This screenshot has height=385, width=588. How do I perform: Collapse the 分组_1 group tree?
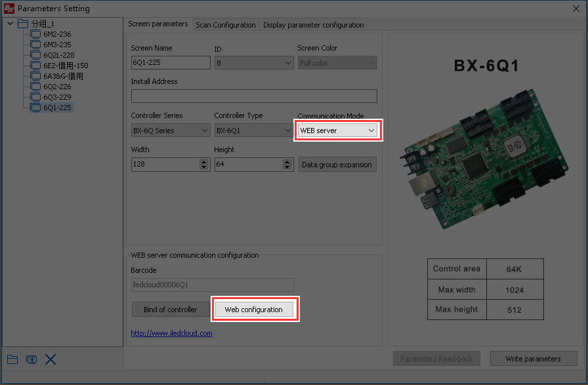(10, 24)
